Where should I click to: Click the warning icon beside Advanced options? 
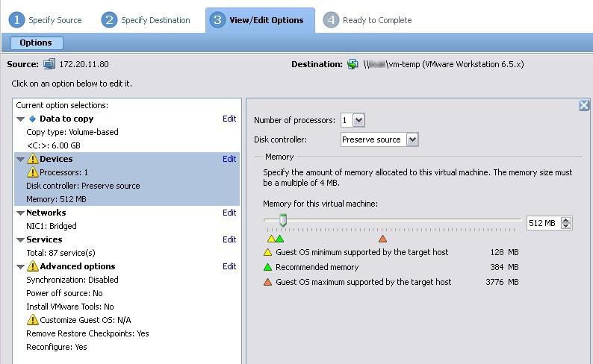coord(32,266)
